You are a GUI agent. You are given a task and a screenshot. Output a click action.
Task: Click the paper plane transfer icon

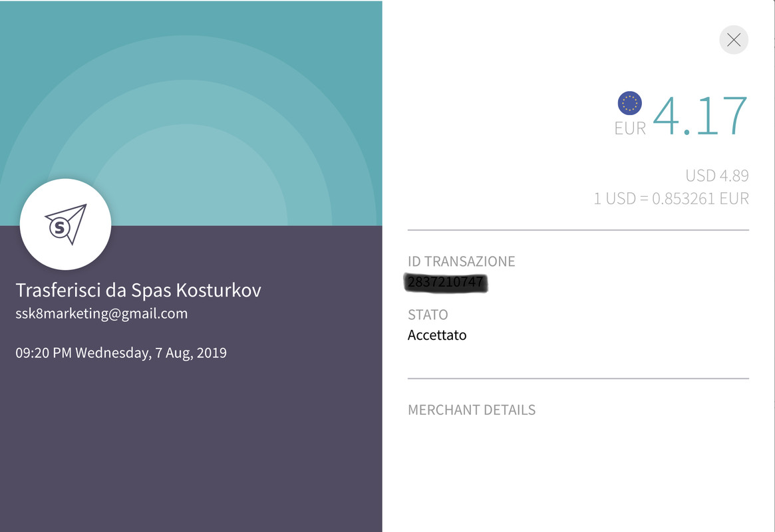[x=65, y=224]
